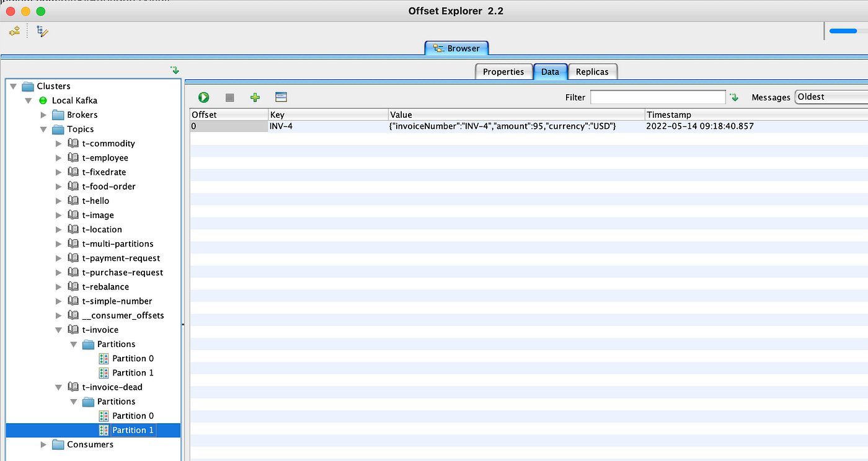Click the Local Kafka green status icon
868x461 pixels.
click(43, 100)
